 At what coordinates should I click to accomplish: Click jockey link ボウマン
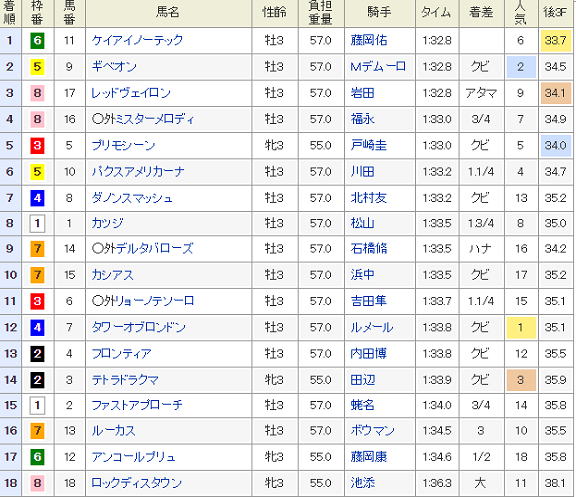372,430
